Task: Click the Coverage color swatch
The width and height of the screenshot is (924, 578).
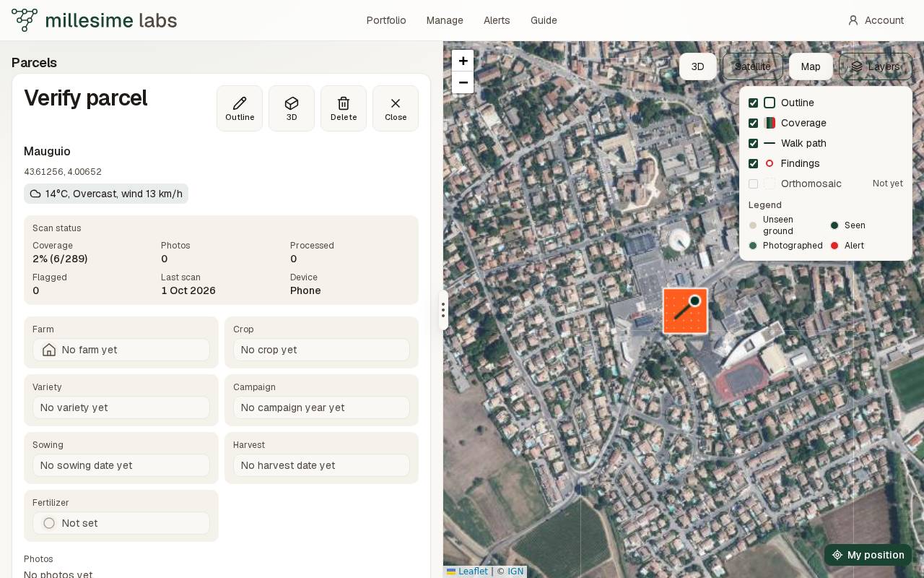Action: coord(770,123)
